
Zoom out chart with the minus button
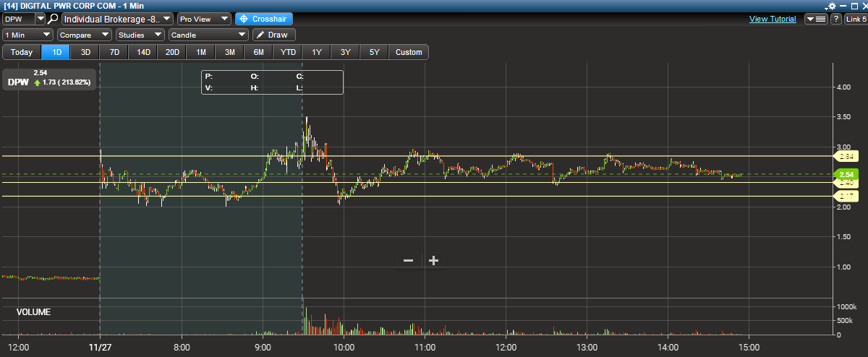[409, 261]
